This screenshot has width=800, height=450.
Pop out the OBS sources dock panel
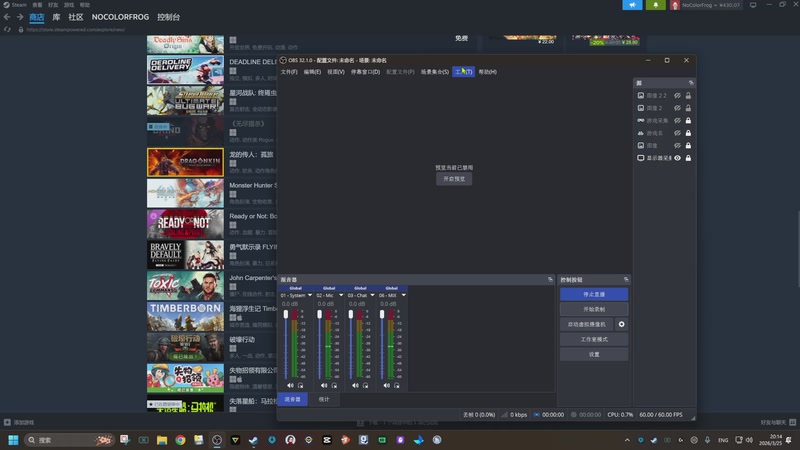click(x=691, y=83)
